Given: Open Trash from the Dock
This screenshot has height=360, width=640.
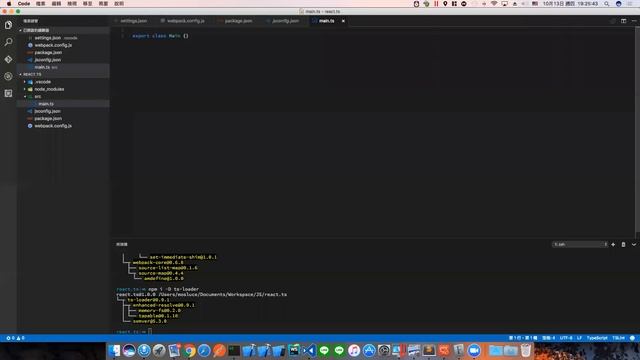Looking at the screenshot, I should [526, 350].
